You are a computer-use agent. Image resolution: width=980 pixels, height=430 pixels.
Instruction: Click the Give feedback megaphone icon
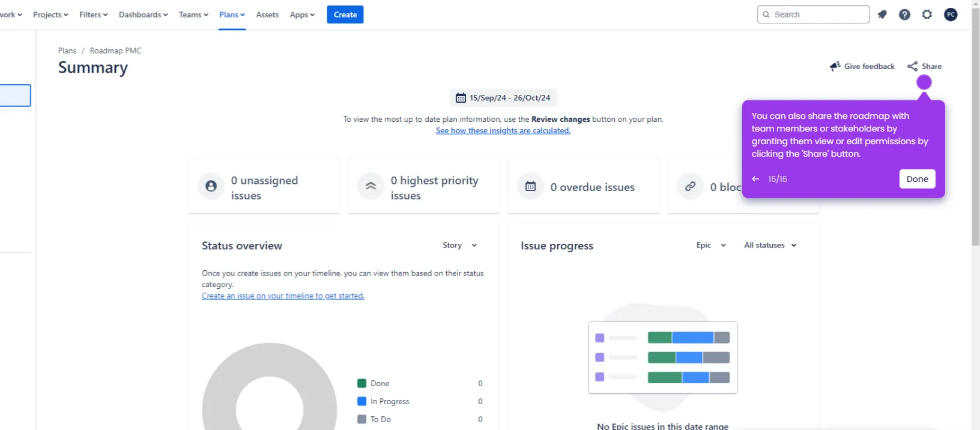pos(835,66)
